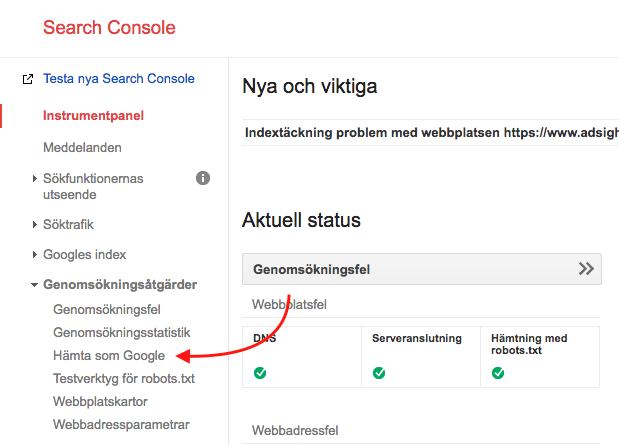Viewport: 619px width, 445px height.
Task: Open Söktrafik menu item
Action: [x=68, y=225]
